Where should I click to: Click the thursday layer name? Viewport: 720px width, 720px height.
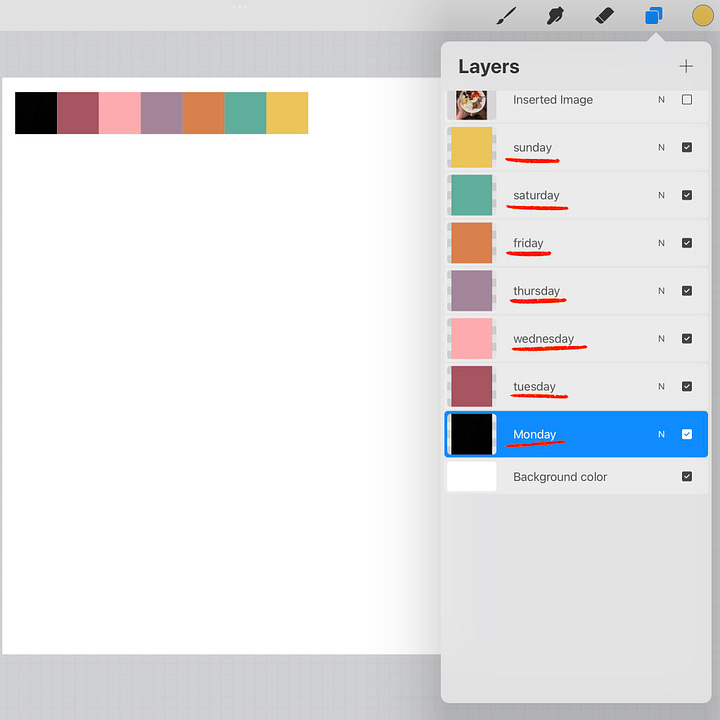tap(536, 291)
